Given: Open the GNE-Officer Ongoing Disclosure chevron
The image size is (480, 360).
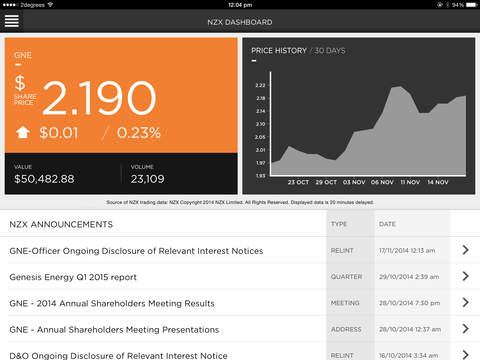Looking at the screenshot, I should 466,250.
